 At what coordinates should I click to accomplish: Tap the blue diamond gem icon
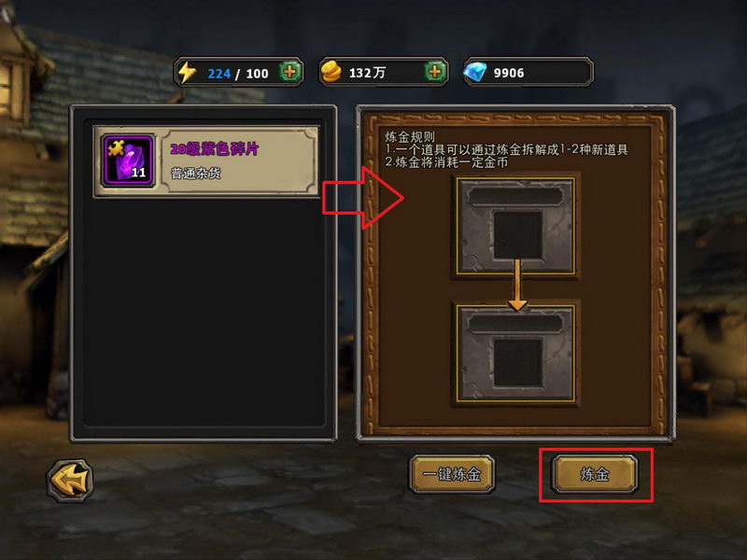point(475,73)
